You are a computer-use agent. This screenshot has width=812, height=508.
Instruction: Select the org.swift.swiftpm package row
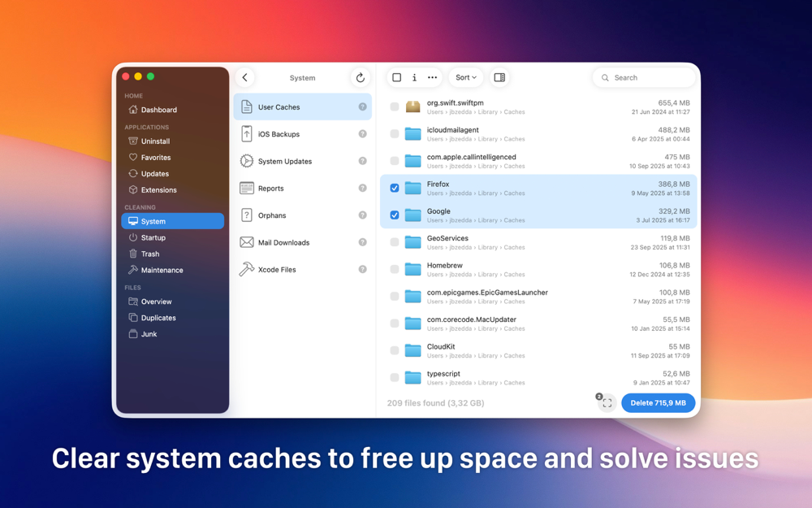538,106
